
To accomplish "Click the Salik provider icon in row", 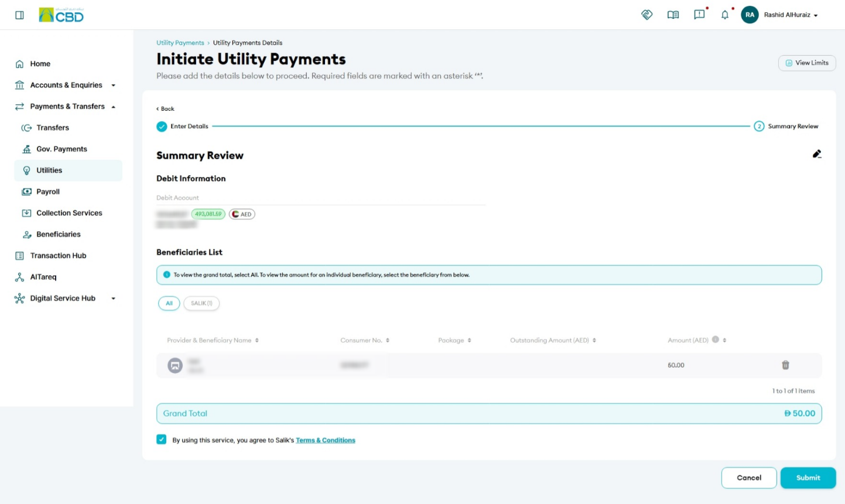I will pos(175,365).
